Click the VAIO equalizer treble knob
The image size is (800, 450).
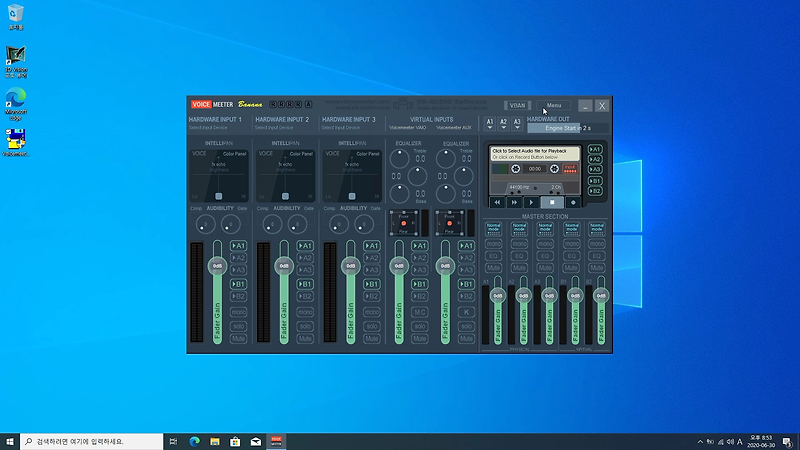[399, 159]
